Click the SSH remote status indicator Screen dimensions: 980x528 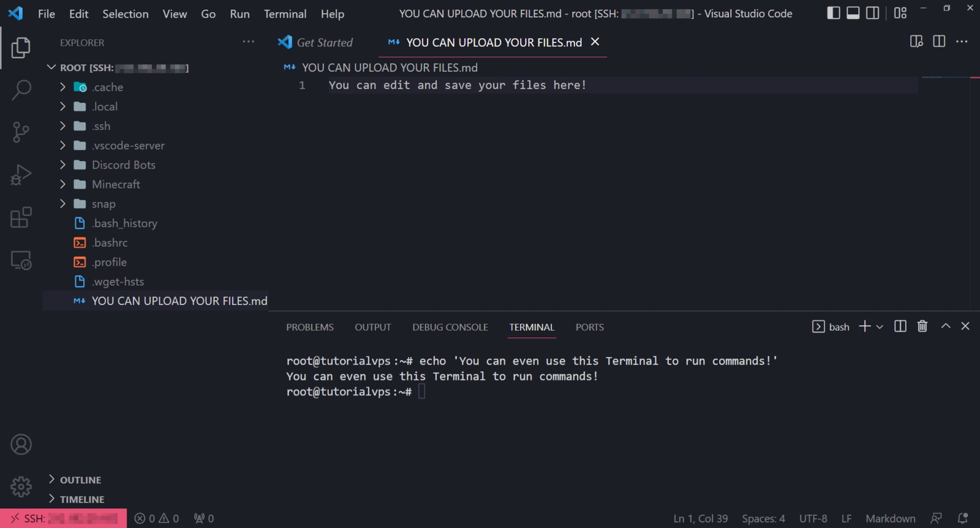click(x=64, y=518)
